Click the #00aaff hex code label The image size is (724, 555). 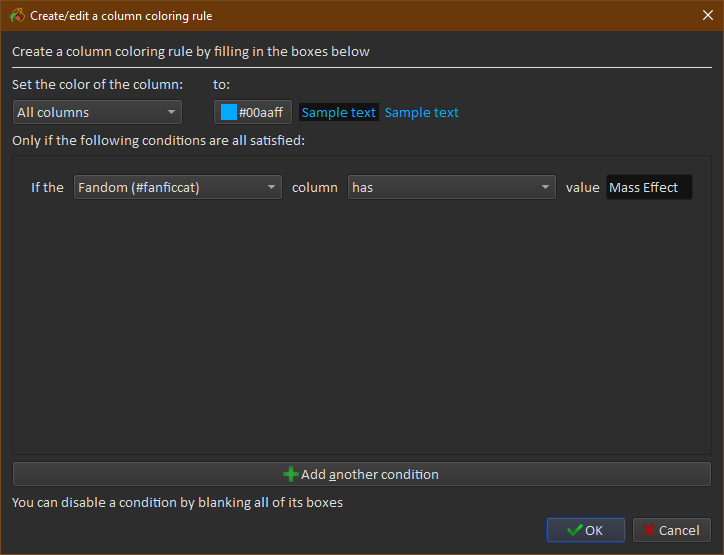pyautogui.click(x=261, y=112)
